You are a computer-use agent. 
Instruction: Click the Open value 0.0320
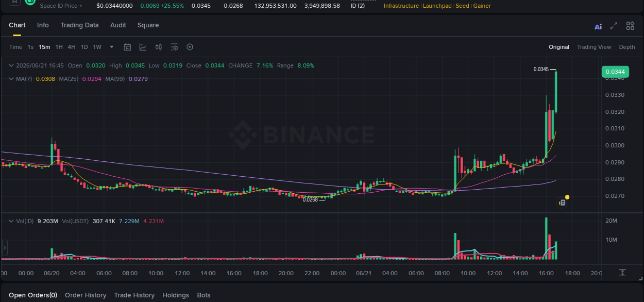click(x=96, y=65)
